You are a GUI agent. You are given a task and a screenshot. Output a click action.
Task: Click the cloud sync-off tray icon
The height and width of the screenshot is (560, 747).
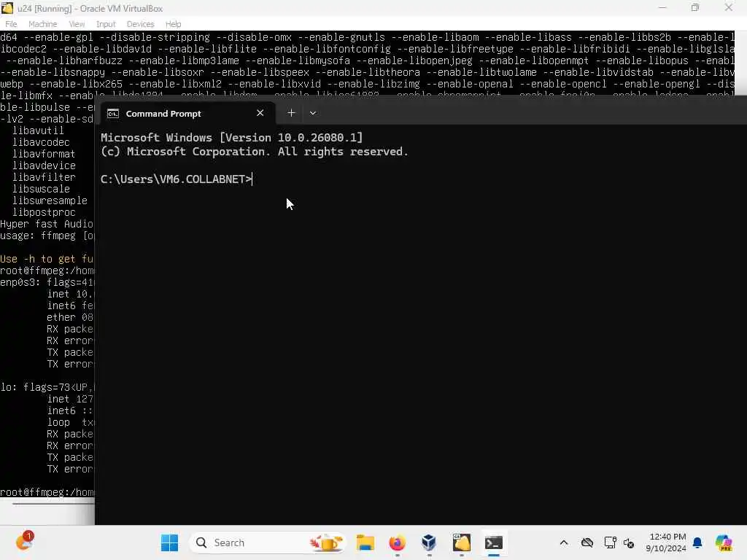[587, 542]
